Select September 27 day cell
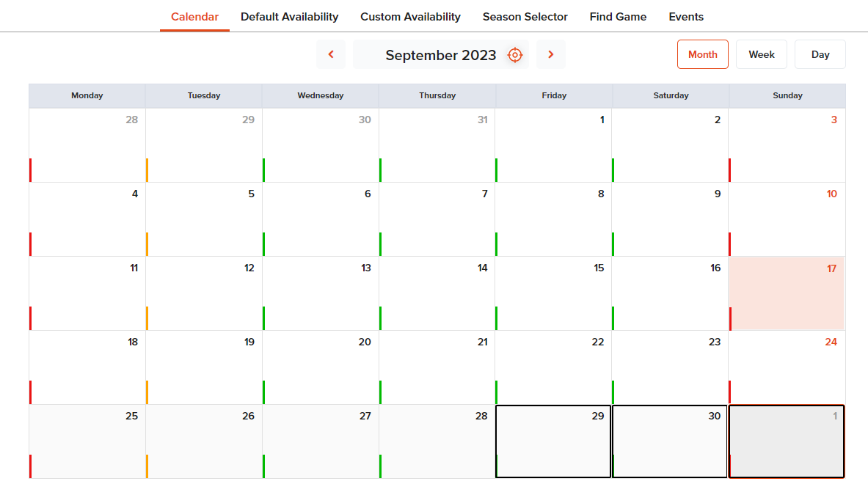868x495 pixels. click(321, 441)
